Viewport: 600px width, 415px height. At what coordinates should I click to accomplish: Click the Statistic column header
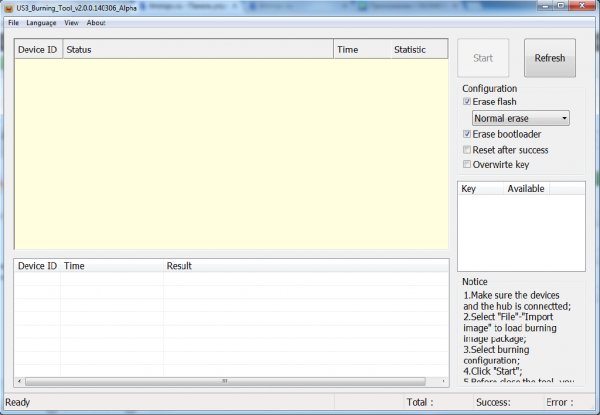(x=419, y=50)
